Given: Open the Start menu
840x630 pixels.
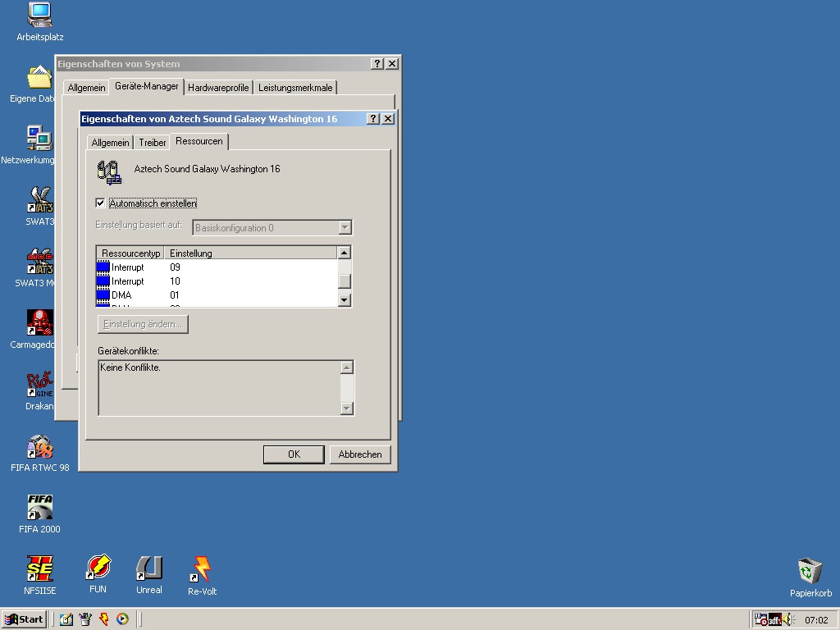Looking at the screenshot, I should 25,619.
